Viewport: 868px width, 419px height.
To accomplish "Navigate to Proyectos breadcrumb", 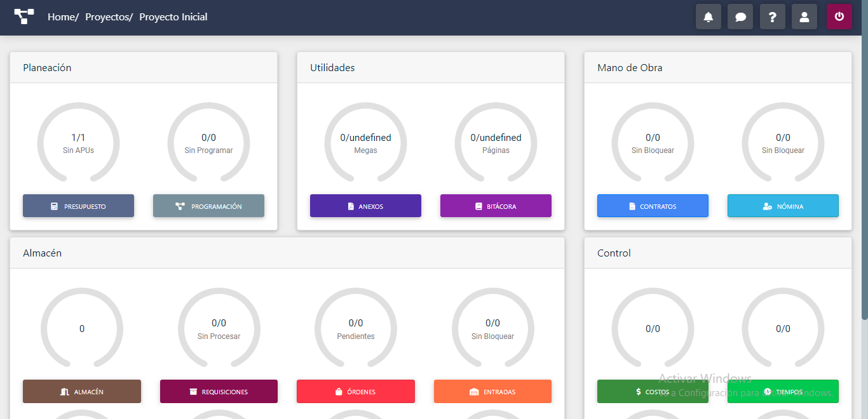I will [x=107, y=17].
